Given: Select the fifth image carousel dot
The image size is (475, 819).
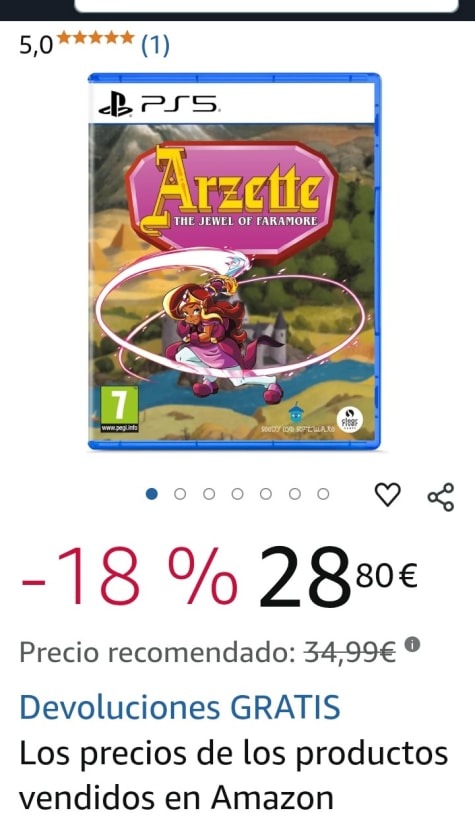Looking at the screenshot, I should (266, 494).
